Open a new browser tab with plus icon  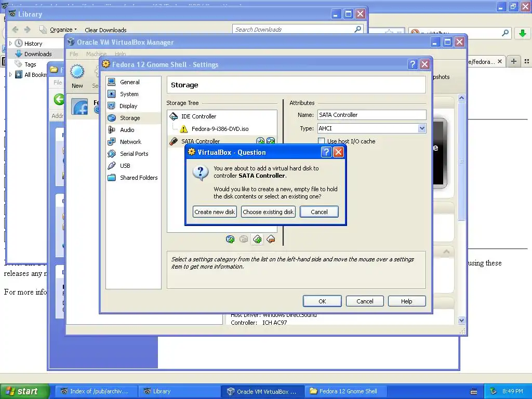point(514,61)
